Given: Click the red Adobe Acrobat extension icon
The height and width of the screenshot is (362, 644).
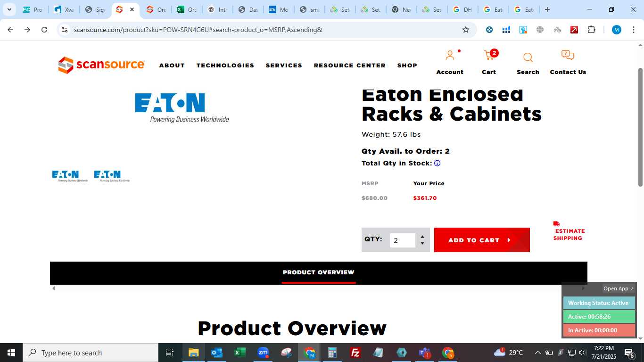Looking at the screenshot, I should [x=574, y=30].
